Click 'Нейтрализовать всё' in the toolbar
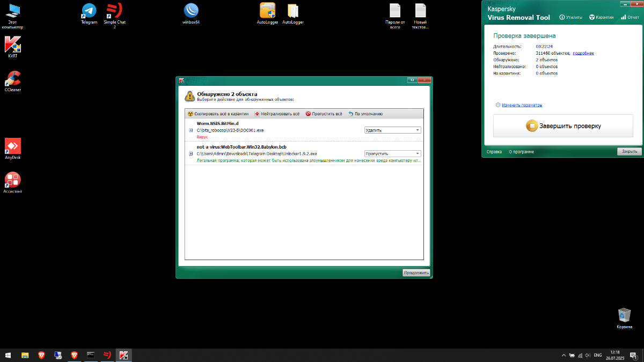644x362 pixels. 277,114
